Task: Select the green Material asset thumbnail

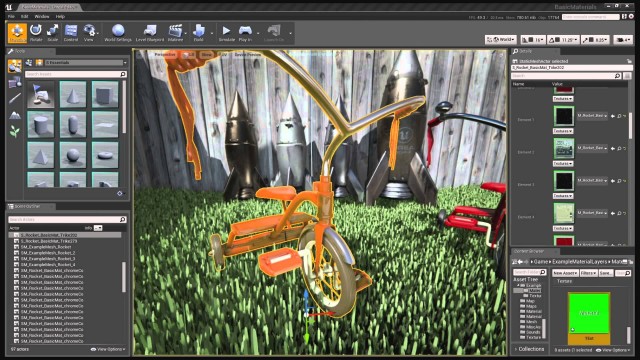Action: pyautogui.click(x=589, y=318)
